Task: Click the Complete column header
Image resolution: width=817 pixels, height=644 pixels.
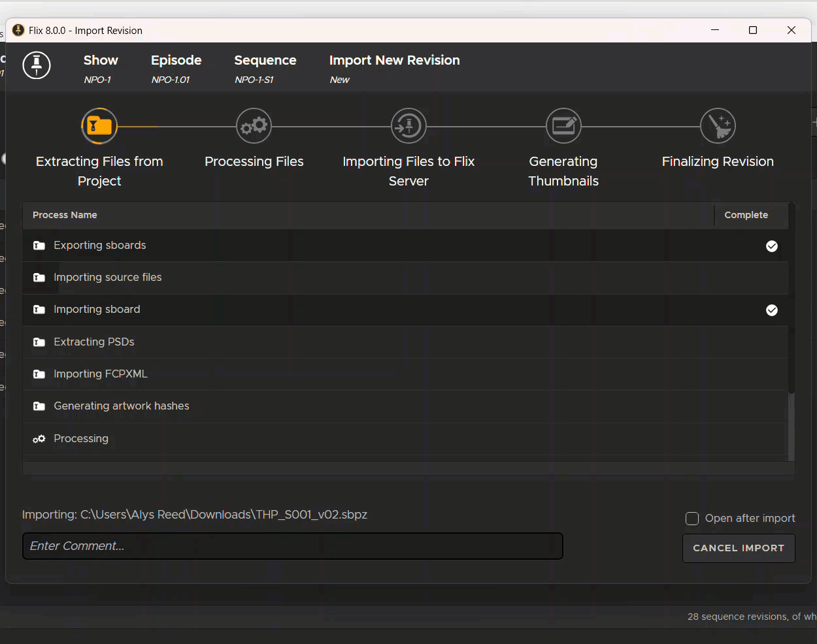Action: coord(746,215)
